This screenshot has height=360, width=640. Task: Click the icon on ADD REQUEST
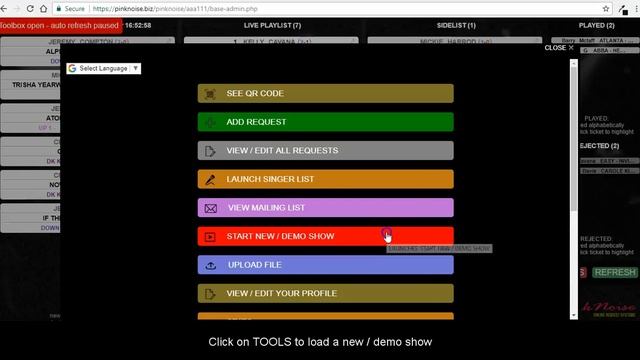(x=210, y=122)
